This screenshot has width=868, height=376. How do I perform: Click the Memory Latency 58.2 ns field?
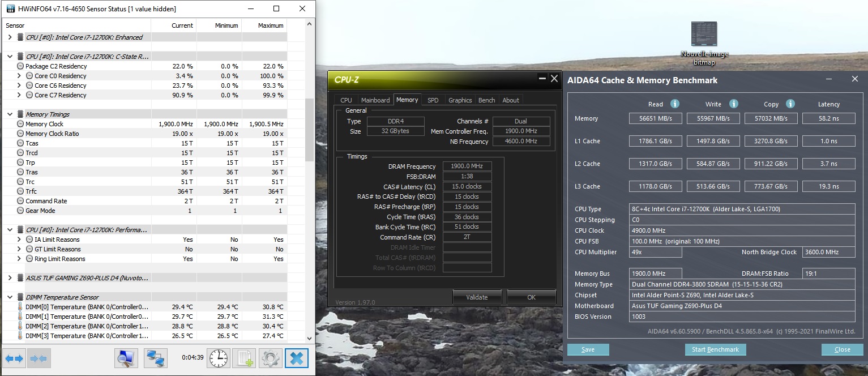tap(829, 118)
